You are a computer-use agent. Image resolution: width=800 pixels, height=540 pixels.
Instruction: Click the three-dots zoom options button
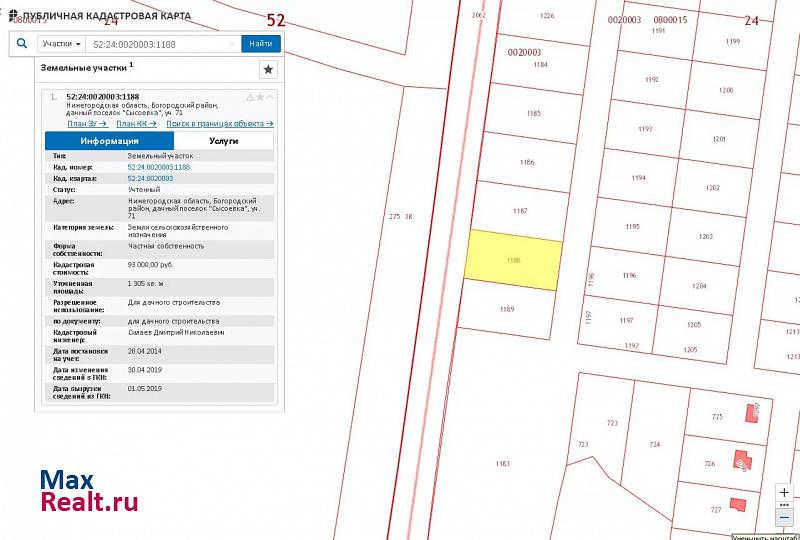coord(784,506)
